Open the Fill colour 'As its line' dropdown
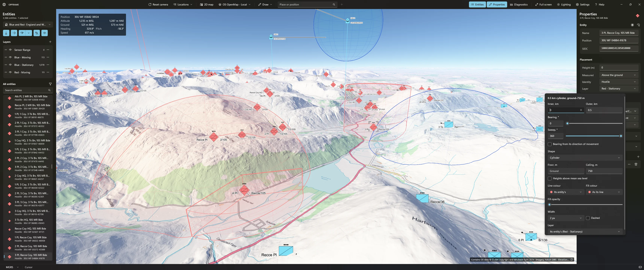 pyautogui.click(x=604, y=192)
